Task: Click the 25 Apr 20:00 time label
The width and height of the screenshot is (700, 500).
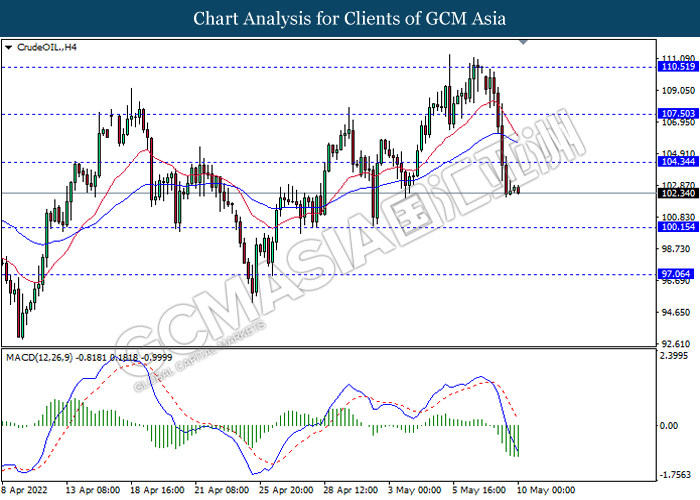Action: coord(286,490)
